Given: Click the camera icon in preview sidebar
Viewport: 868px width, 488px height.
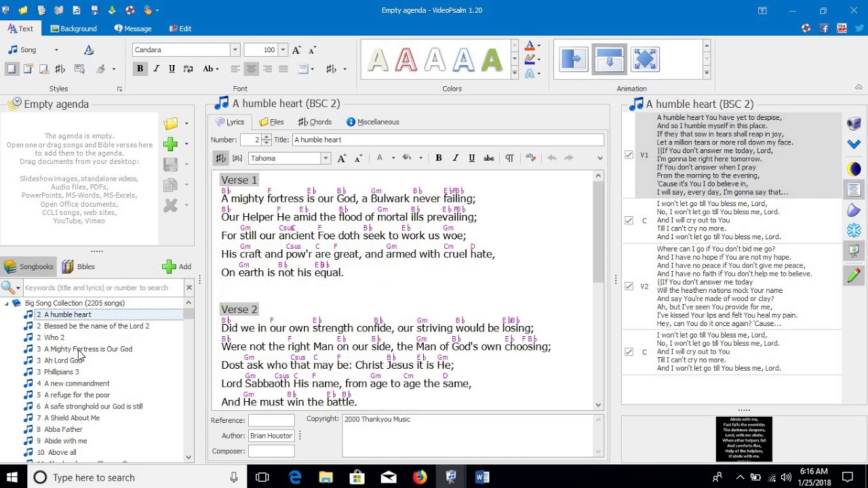Looking at the screenshot, I should (x=854, y=123).
